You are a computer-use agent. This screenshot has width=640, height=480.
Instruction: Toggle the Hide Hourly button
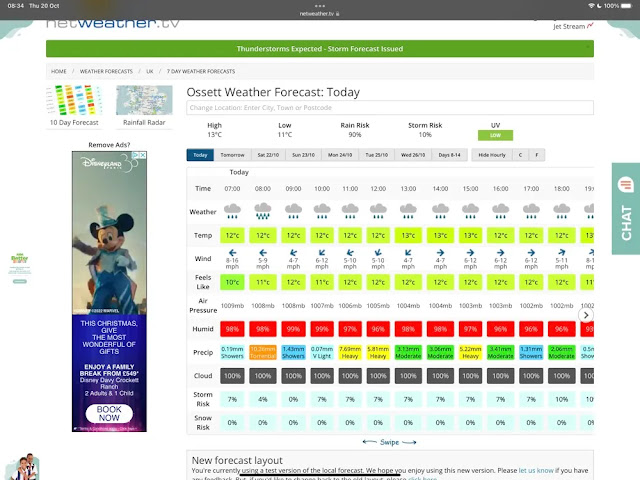pos(492,155)
